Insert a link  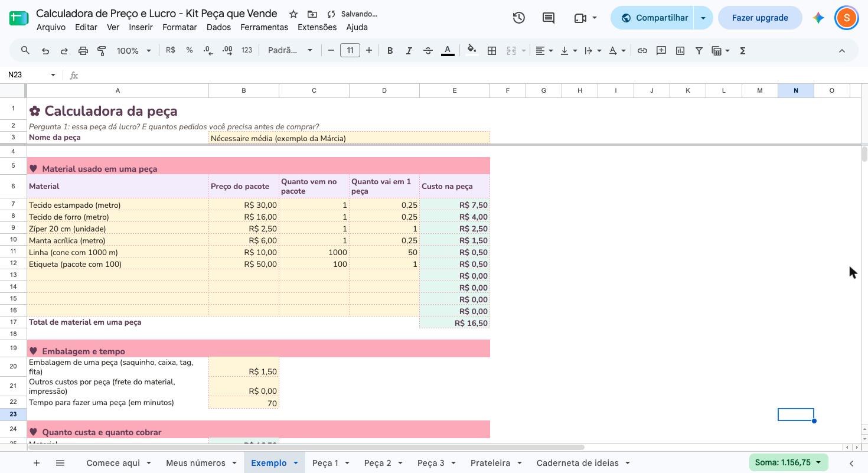click(x=642, y=51)
